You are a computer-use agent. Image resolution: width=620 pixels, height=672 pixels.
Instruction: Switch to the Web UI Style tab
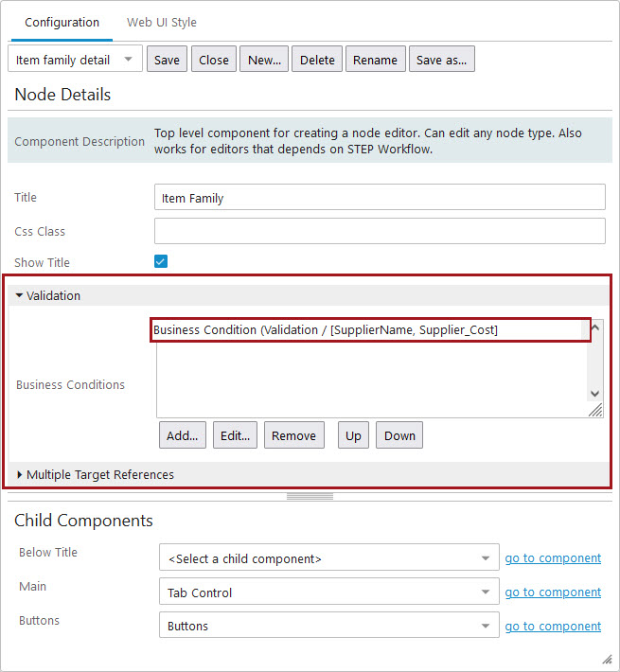(162, 22)
